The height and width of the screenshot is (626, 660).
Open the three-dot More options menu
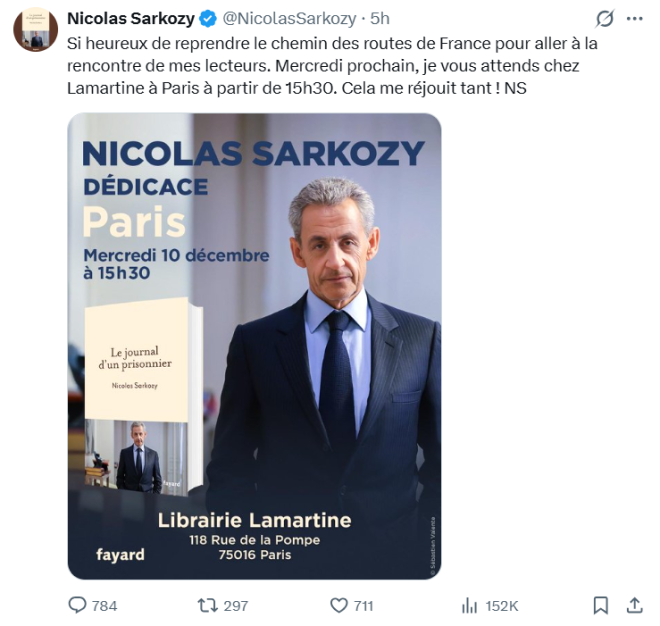click(634, 18)
